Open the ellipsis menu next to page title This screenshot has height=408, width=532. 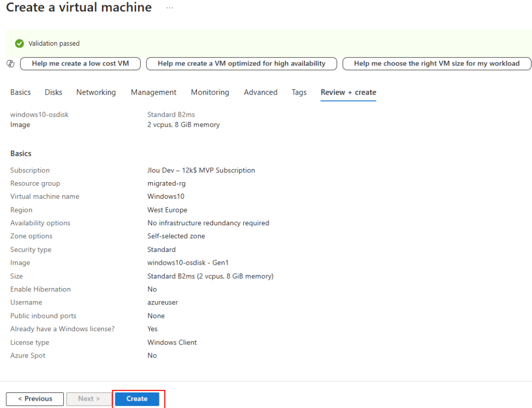tap(170, 8)
